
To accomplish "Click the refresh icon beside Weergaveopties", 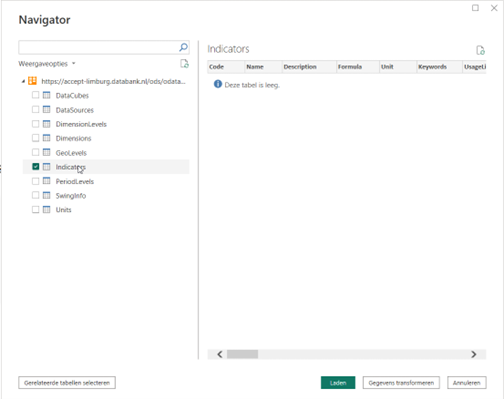I will [184, 63].
